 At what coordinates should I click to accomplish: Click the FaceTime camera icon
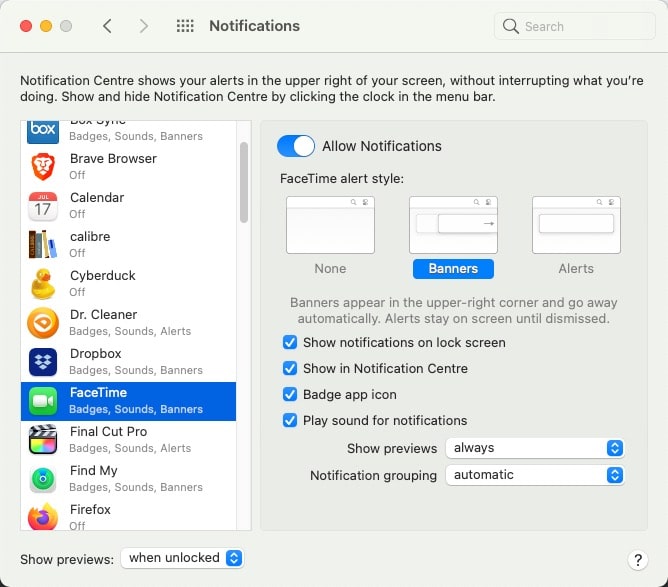click(x=43, y=401)
